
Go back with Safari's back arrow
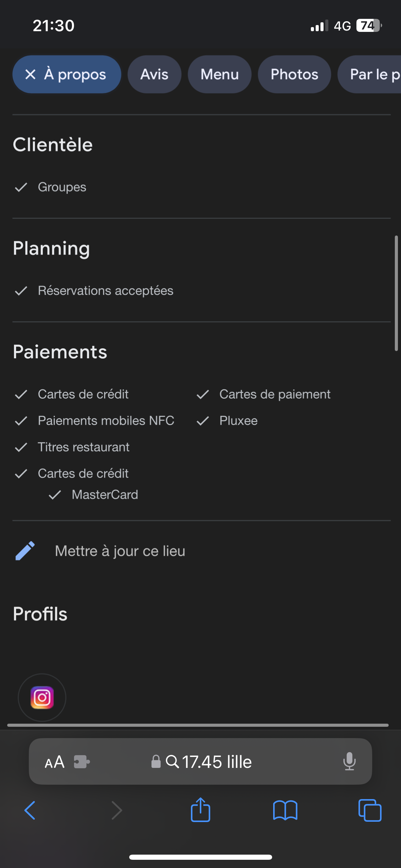click(30, 810)
